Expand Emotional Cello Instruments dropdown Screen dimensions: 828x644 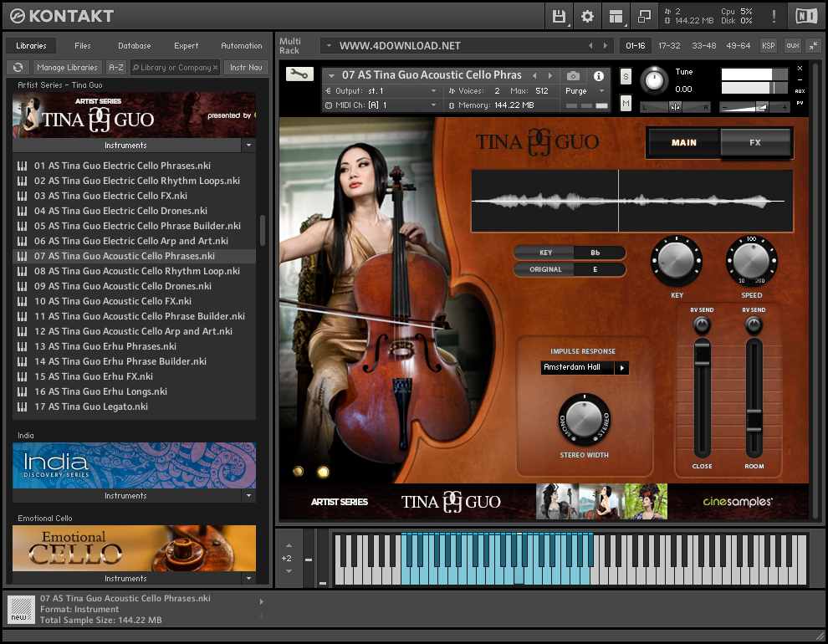click(248, 579)
